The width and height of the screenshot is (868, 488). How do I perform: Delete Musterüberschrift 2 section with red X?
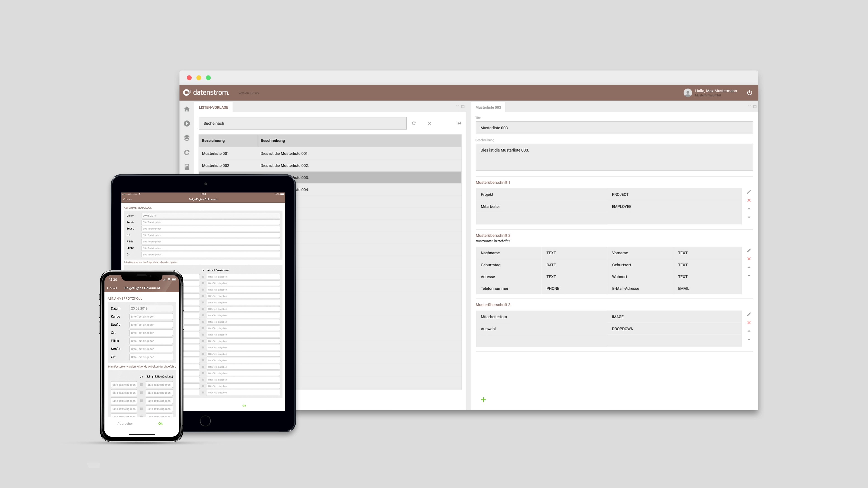point(749,259)
